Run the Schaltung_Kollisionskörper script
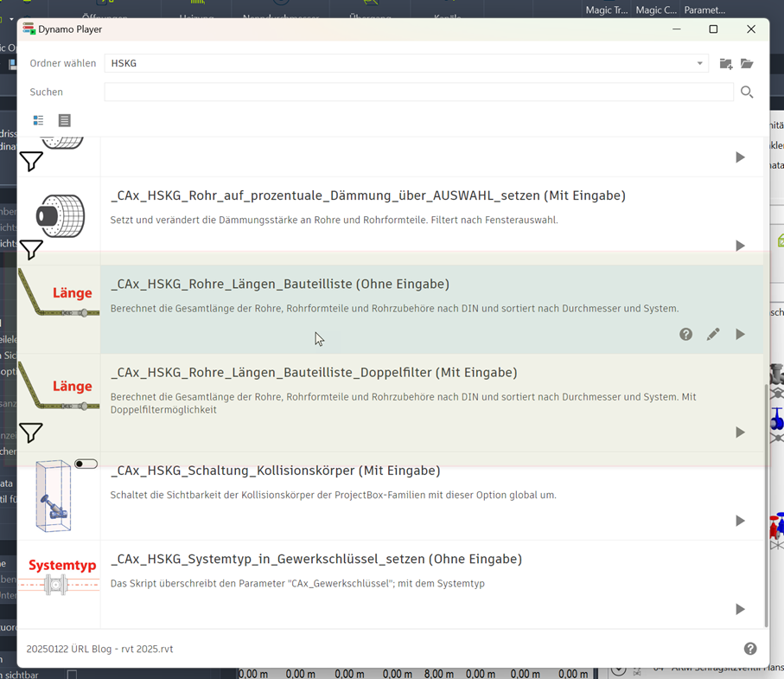Screen dimensions: 784x679 740,521
